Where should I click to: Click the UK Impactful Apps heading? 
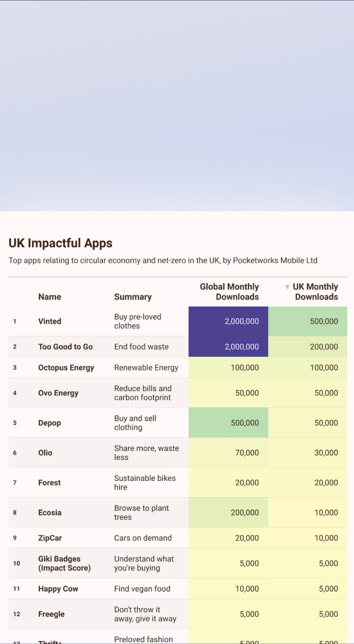tap(60, 243)
